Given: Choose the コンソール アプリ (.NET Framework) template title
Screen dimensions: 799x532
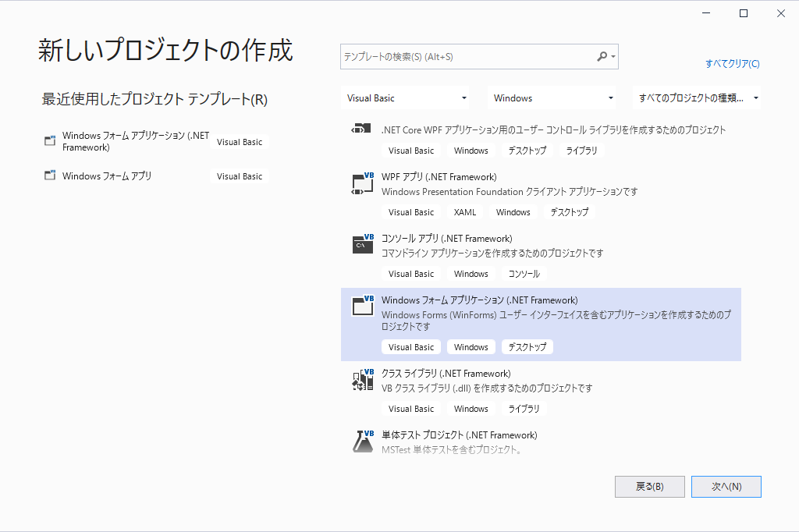Looking at the screenshot, I should (446, 239).
